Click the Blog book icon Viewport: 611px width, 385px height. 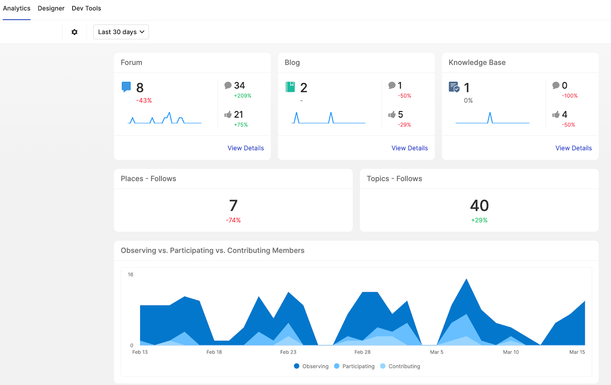290,87
